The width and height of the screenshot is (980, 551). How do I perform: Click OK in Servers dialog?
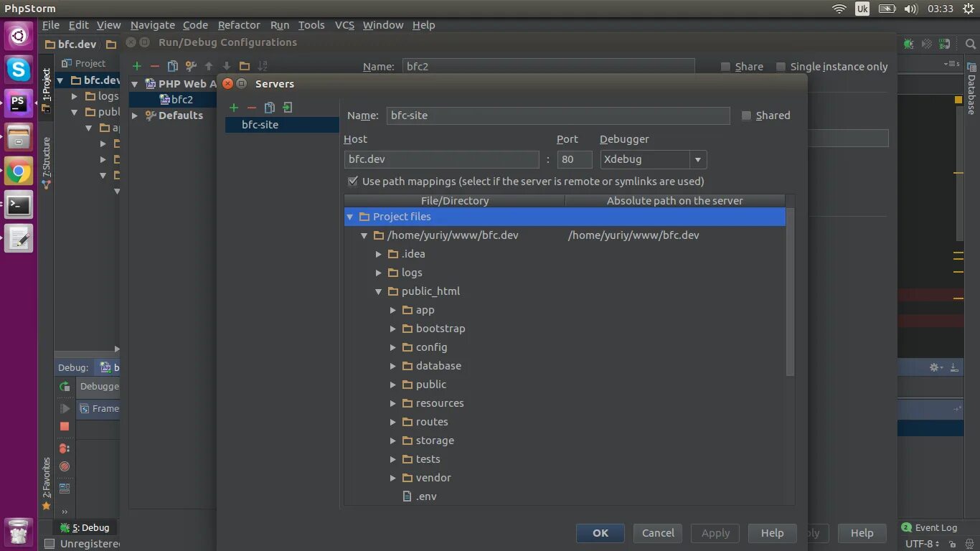click(x=600, y=533)
